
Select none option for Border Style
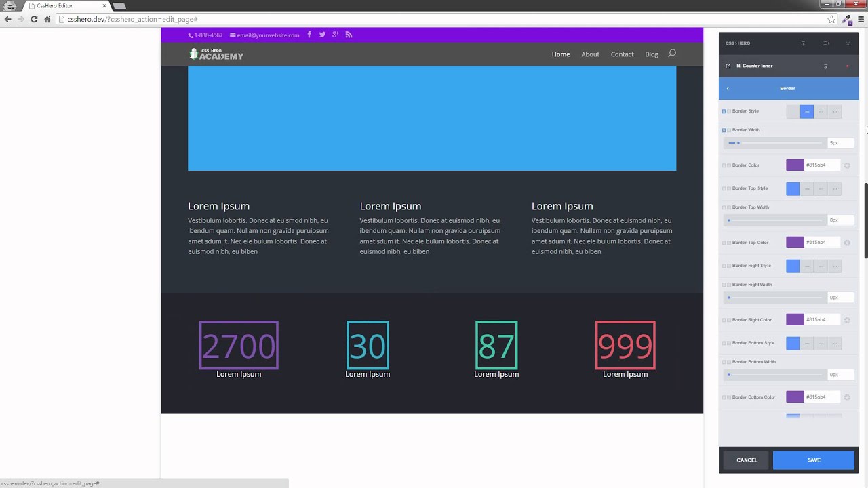click(x=793, y=111)
